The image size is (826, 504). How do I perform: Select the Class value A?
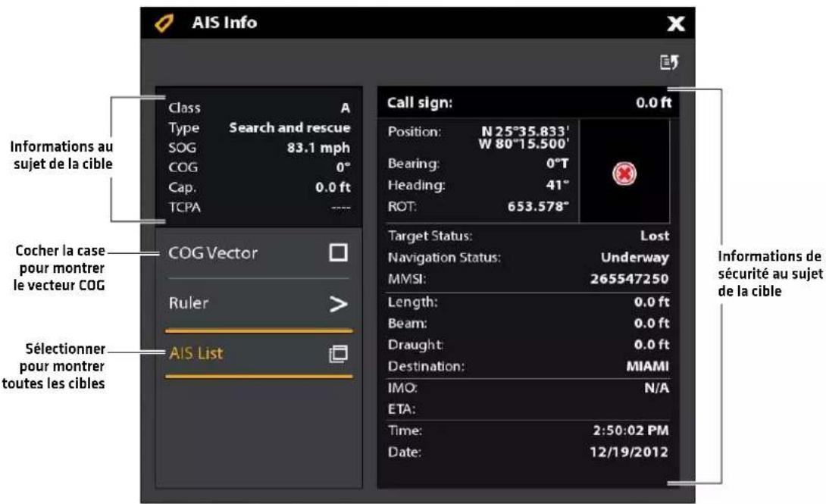345,108
